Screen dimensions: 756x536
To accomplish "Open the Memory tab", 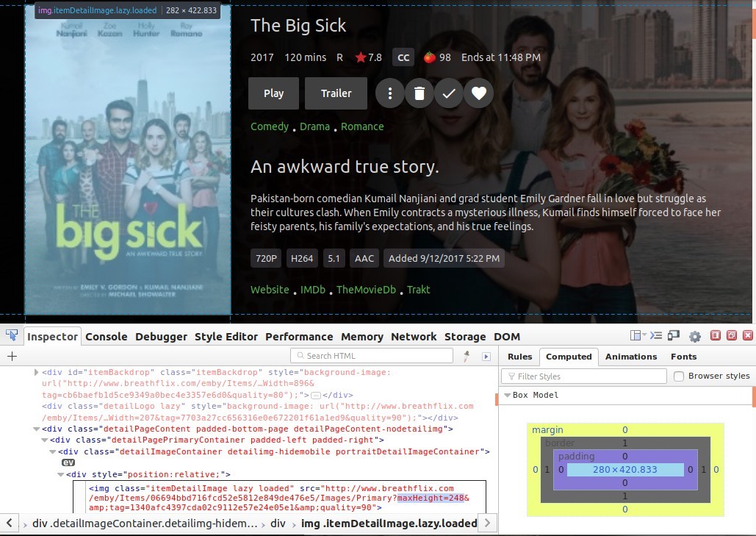I will tap(362, 336).
